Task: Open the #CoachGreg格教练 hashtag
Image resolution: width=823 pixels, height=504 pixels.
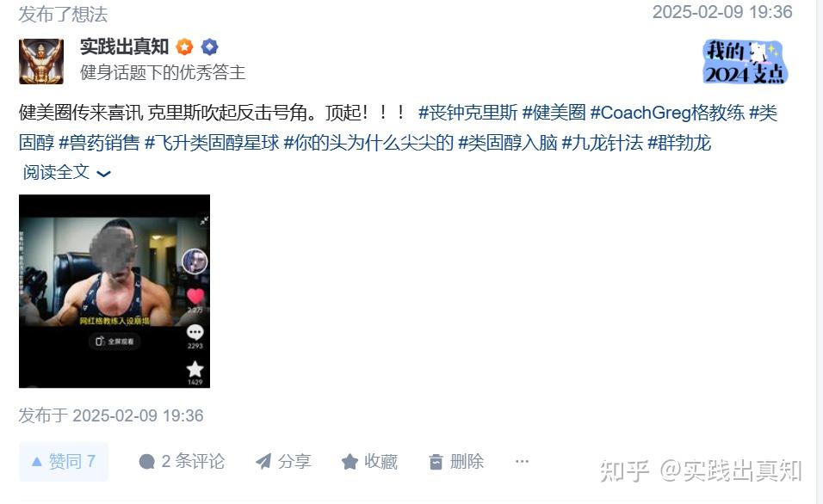Action: pos(667,112)
